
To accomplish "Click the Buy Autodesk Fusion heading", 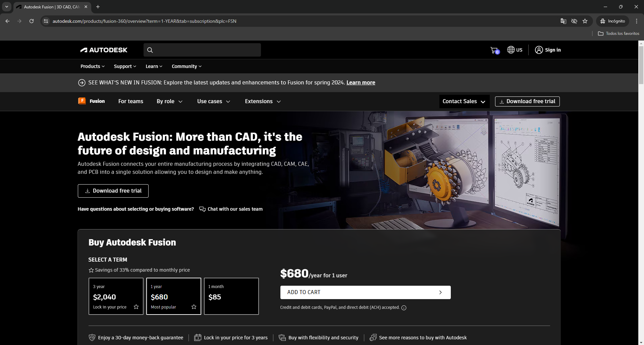I will pyautogui.click(x=132, y=243).
